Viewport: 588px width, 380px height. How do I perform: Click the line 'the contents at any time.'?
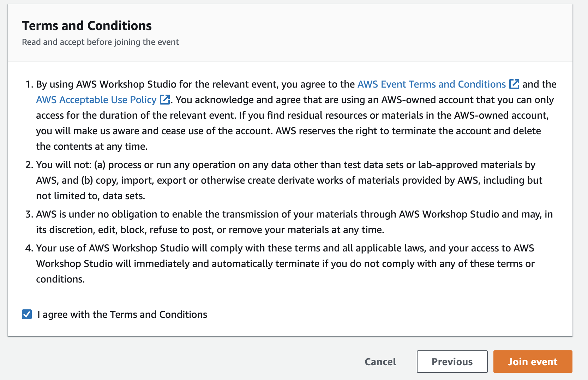pos(92,147)
